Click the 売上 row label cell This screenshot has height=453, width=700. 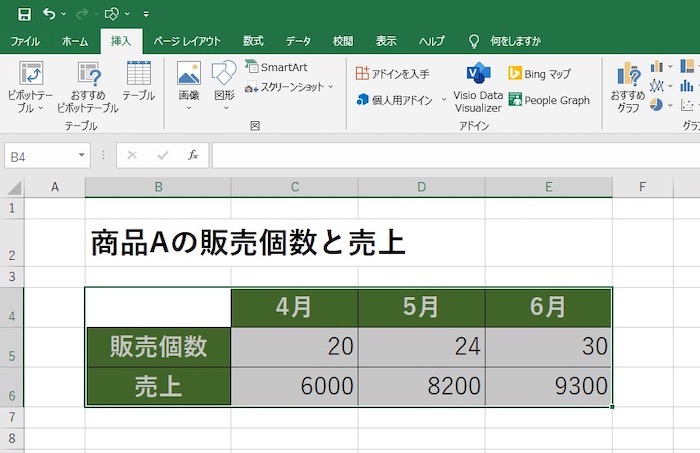(158, 387)
